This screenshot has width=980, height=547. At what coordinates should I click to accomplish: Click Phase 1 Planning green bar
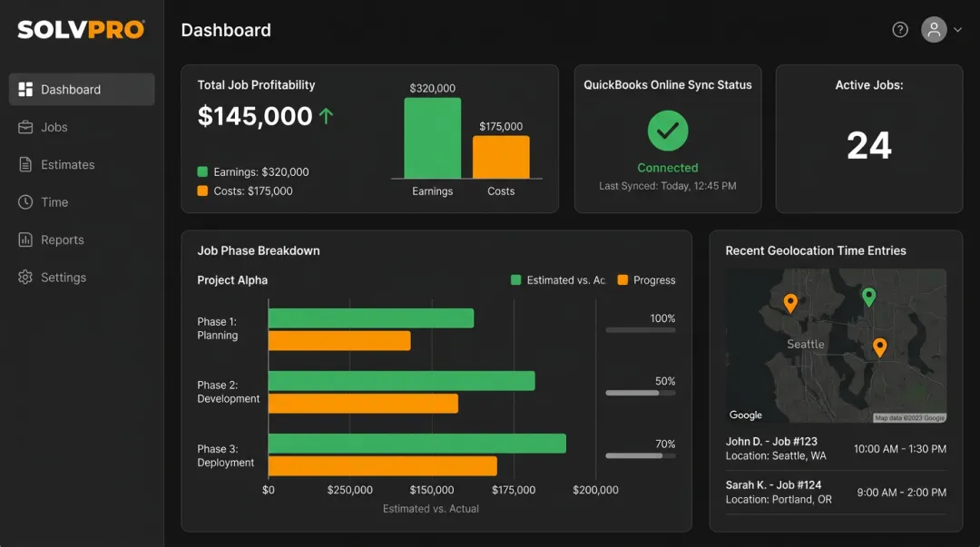pyautogui.click(x=371, y=318)
